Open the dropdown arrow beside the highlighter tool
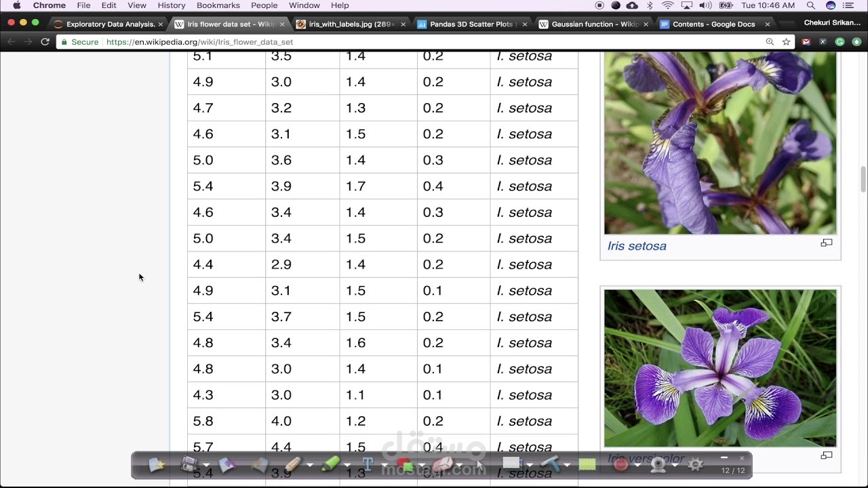The width and height of the screenshot is (868, 488). pyautogui.click(x=347, y=465)
